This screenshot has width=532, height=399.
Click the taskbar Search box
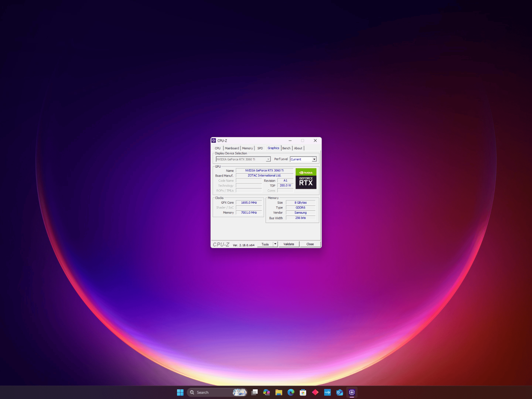(217, 392)
